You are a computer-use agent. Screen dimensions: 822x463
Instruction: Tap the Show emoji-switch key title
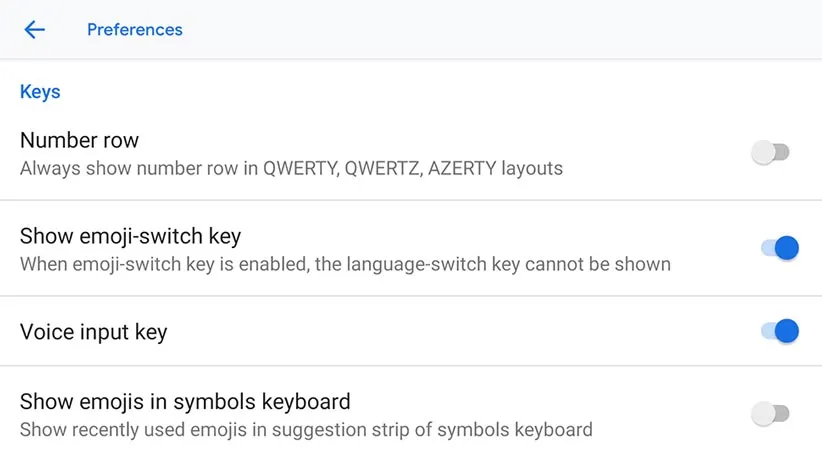click(x=130, y=237)
